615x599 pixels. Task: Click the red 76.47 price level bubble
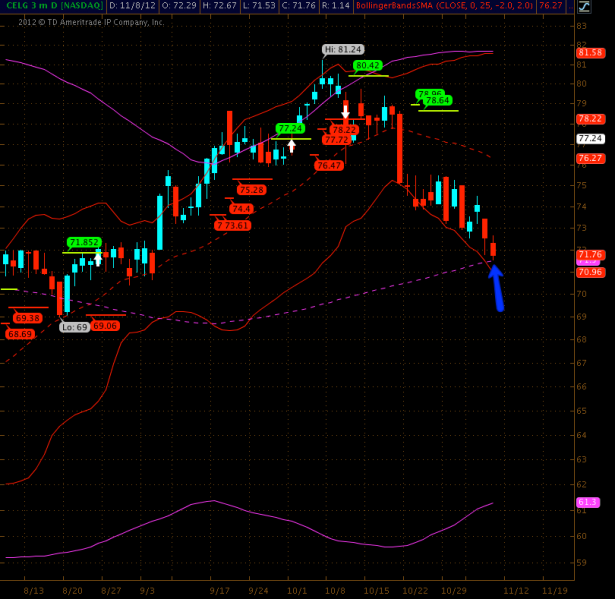[328, 165]
